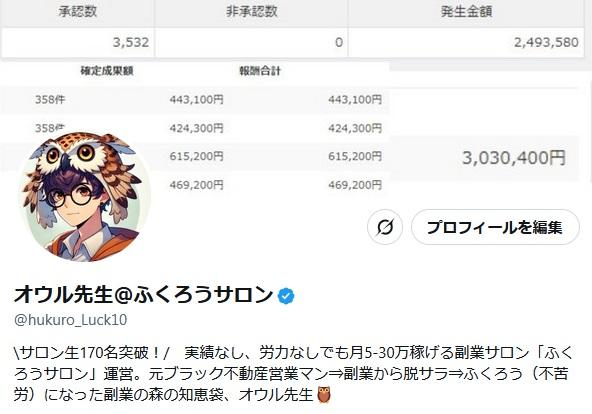Click the display name オウル先生@ふくろうサロン
The image size is (592, 414).
[143, 295]
